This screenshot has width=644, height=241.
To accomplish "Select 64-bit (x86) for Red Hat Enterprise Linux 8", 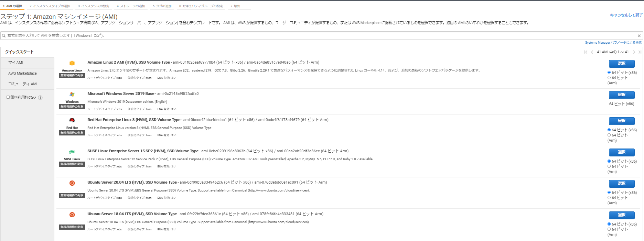I will pos(609,130).
